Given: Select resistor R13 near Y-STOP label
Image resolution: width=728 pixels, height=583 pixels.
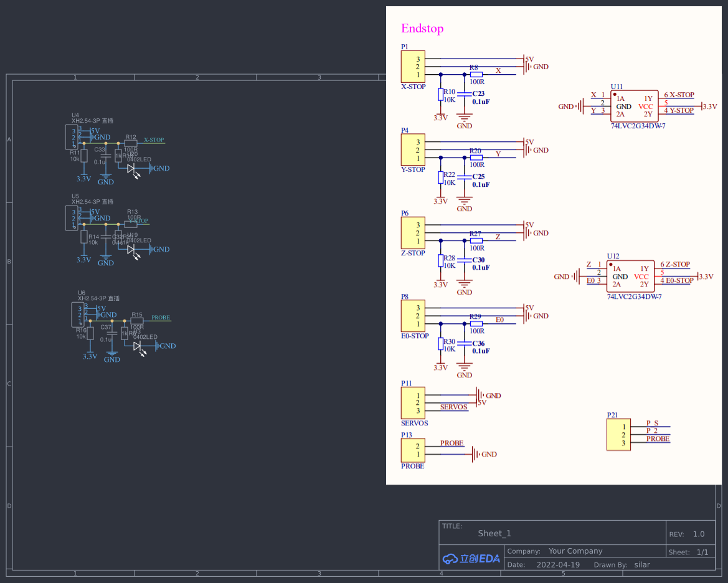Looking at the screenshot, I should (130, 224).
